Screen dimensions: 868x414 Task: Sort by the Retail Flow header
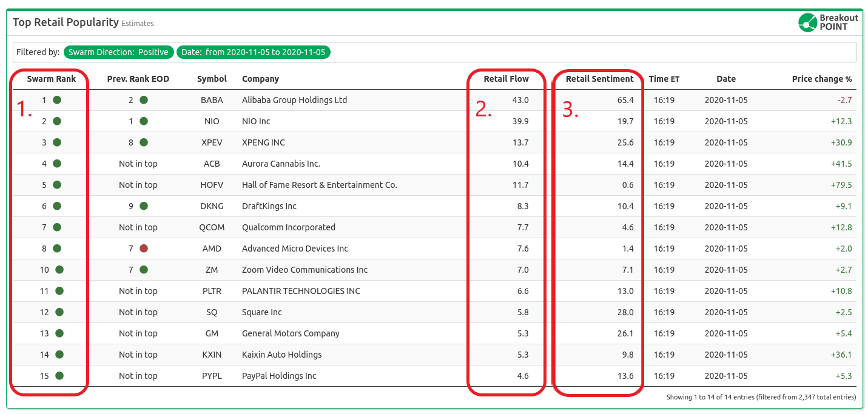506,79
